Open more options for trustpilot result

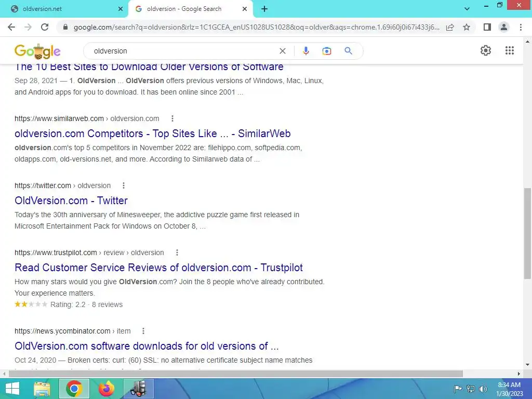177,252
